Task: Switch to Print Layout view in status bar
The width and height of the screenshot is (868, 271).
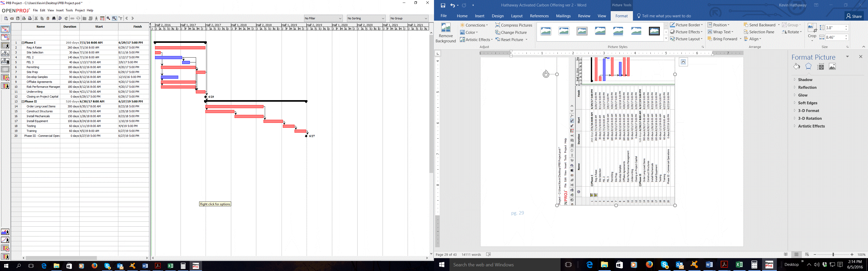Action: (796, 254)
